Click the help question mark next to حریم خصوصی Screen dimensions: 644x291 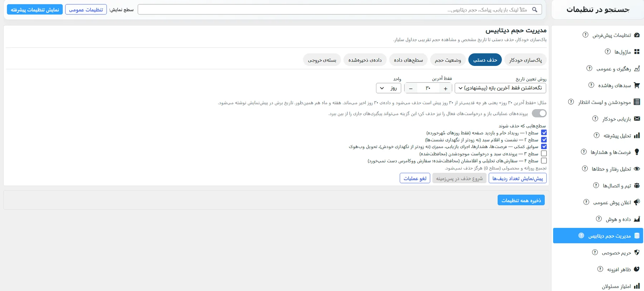(x=595, y=252)
